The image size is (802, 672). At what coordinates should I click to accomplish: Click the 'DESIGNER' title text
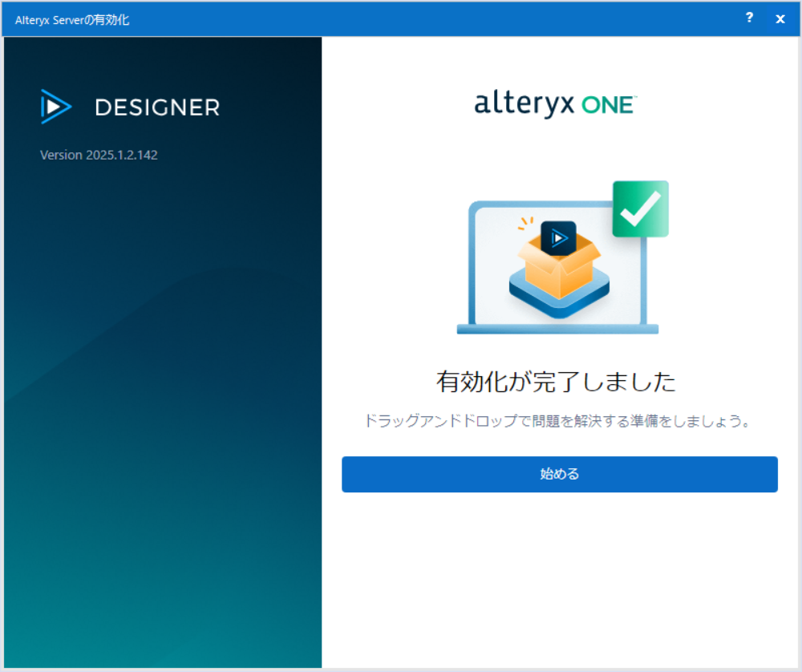(x=157, y=107)
